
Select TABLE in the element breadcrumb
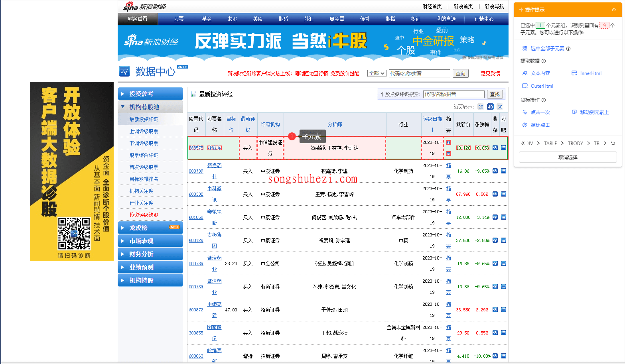pos(550,143)
